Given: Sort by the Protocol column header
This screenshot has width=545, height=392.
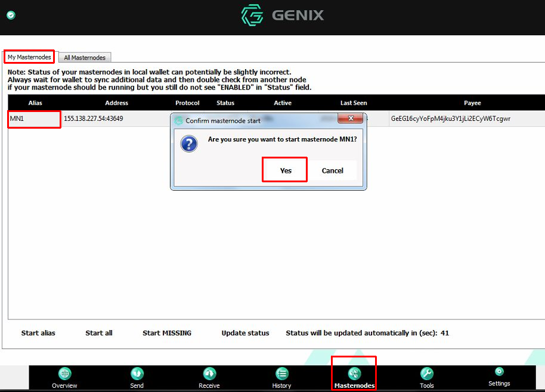Looking at the screenshot, I should 187,103.
